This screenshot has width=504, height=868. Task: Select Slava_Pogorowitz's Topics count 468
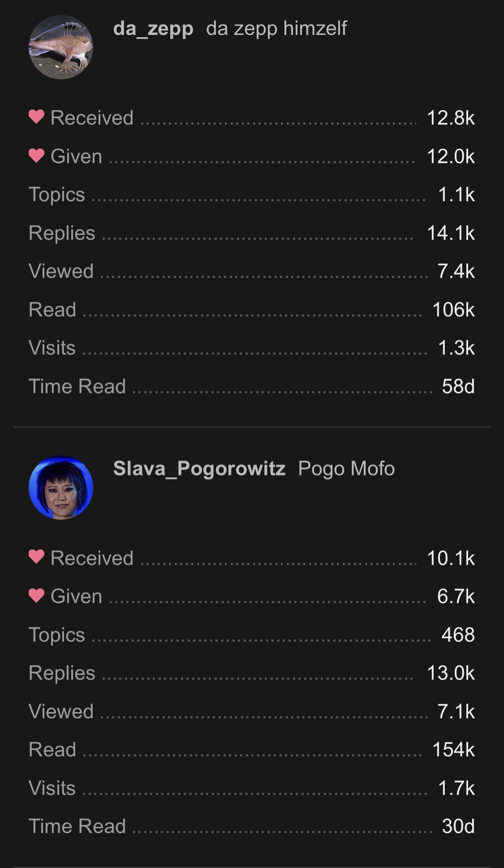[x=458, y=635]
